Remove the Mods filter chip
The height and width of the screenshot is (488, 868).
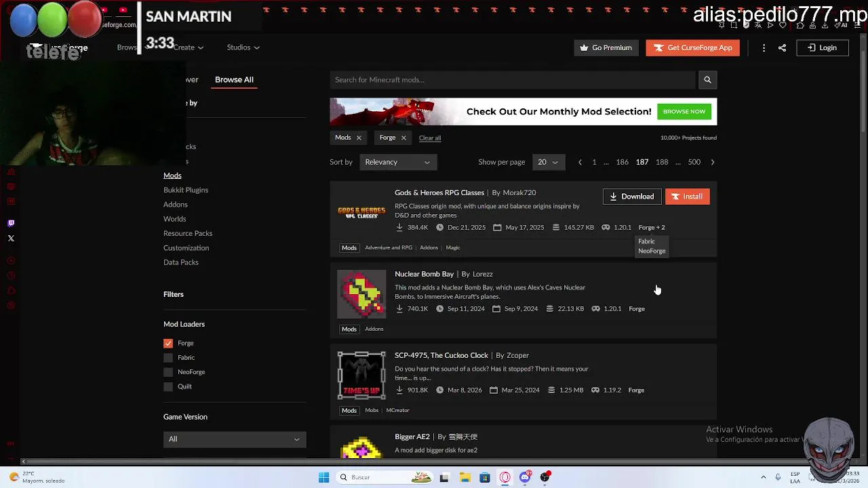359,138
